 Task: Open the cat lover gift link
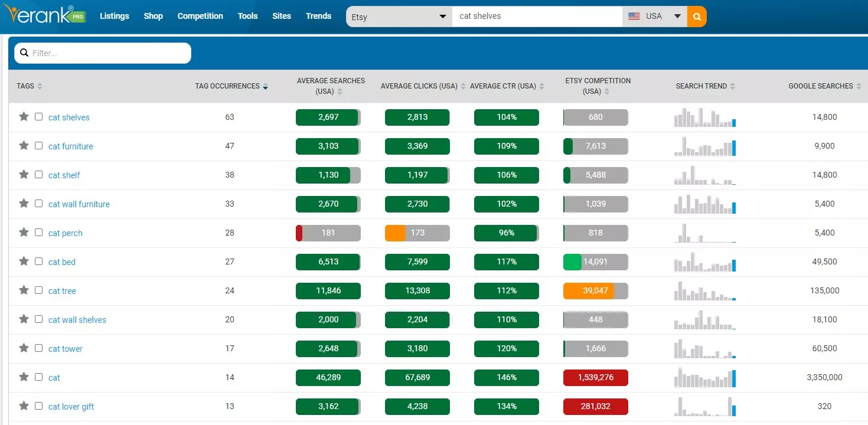[71, 407]
